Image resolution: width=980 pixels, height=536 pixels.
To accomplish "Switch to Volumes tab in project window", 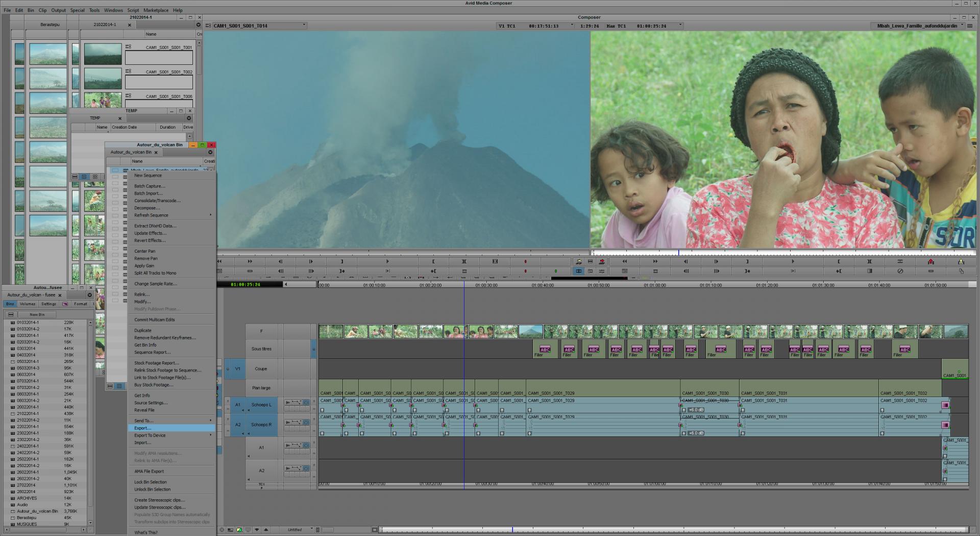I will pos(28,304).
